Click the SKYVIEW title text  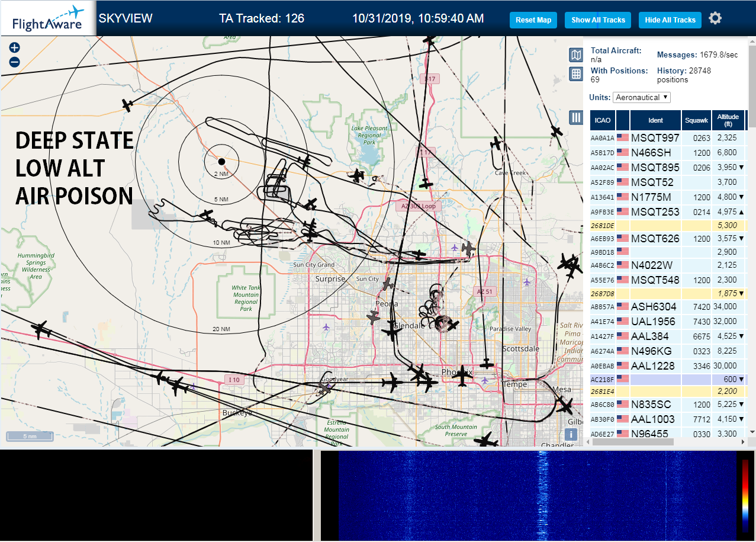[x=126, y=18]
